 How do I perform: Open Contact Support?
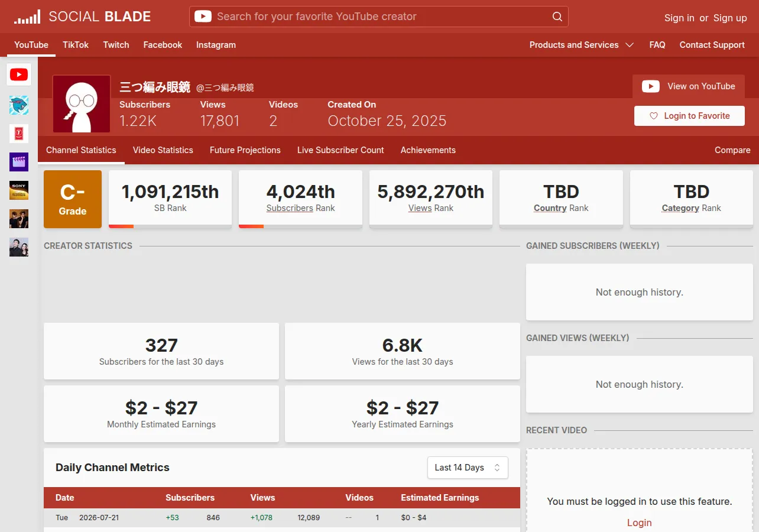pyautogui.click(x=712, y=45)
